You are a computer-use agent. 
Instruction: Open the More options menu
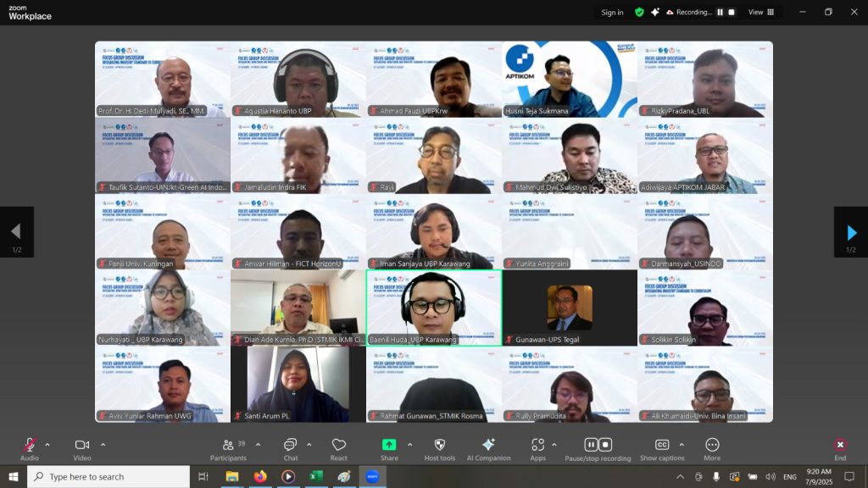tap(712, 446)
